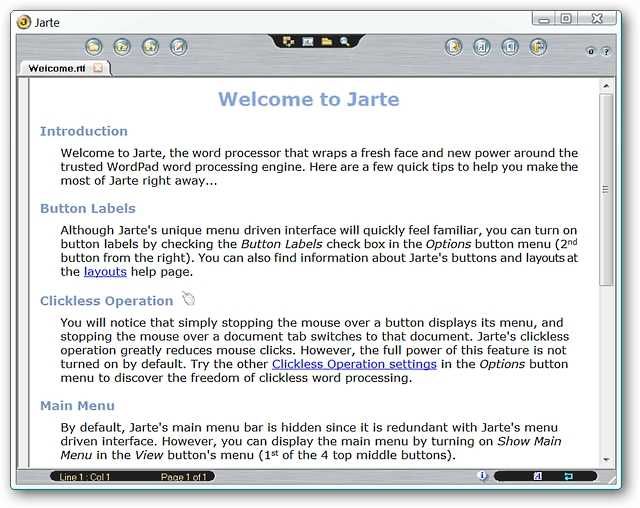The width and height of the screenshot is (640, 508).
Task: Open the View button in top middle group
Action: coord(289,42)
